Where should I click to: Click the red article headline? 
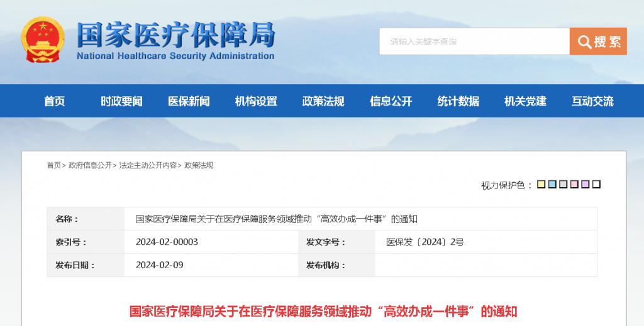(x=323, y=311)
